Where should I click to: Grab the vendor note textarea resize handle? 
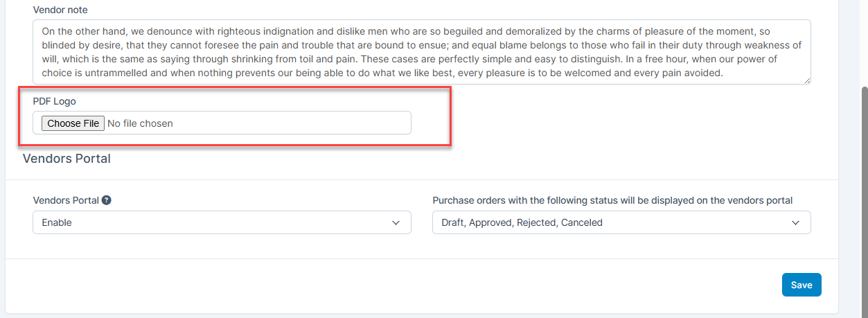click(806, 80)
